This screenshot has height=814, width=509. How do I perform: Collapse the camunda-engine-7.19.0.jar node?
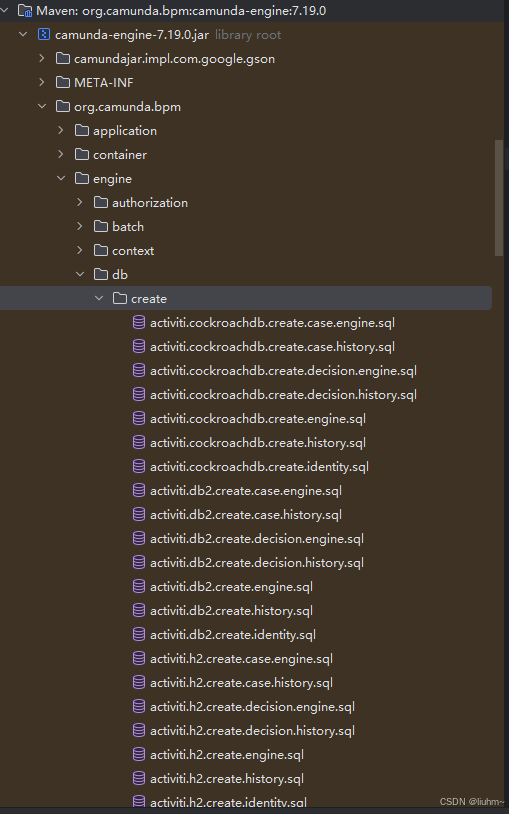[x=23, y=35]
